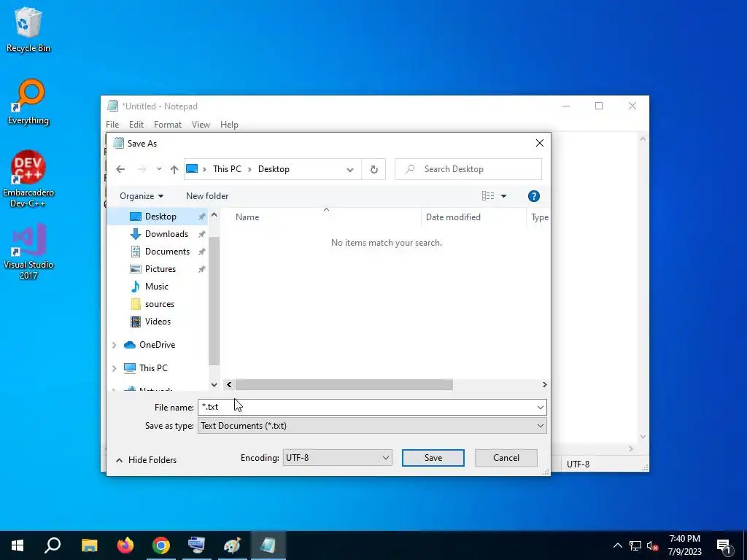
Task: Select Downloads in navigation pane
Action: pyautogui.click(x=166, y=234)
